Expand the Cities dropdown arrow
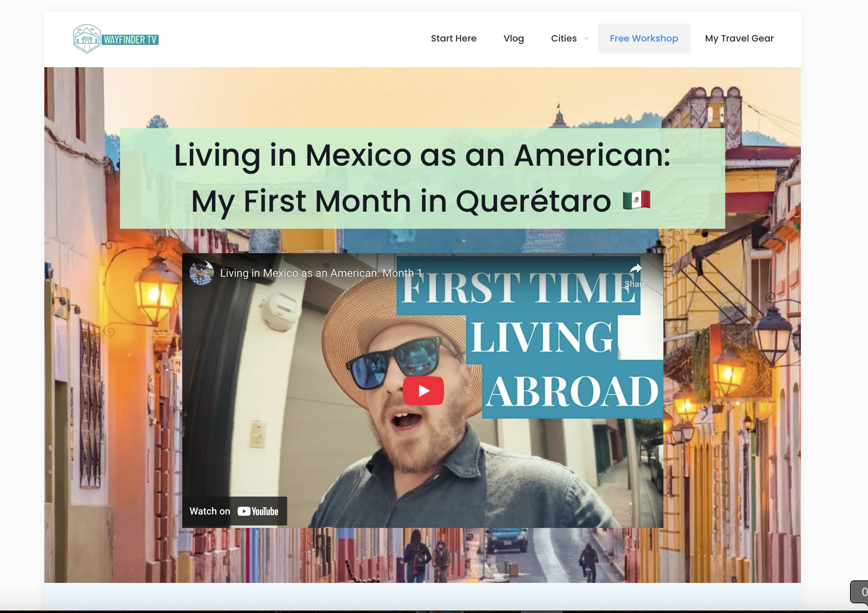This screenshot has width=868, height=613. pos(587,39)
